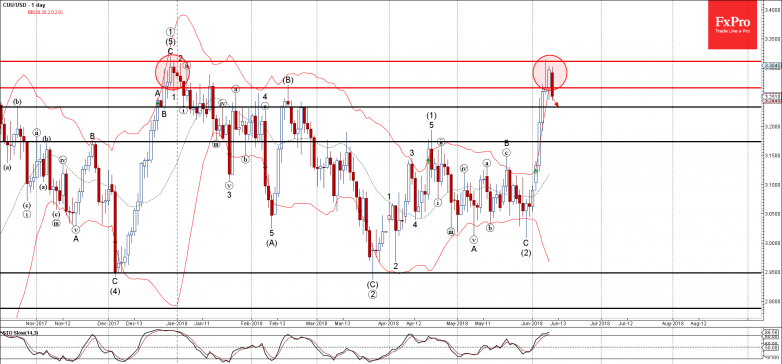
Task: Click the Jan 2018 date label
Action: 178,323
